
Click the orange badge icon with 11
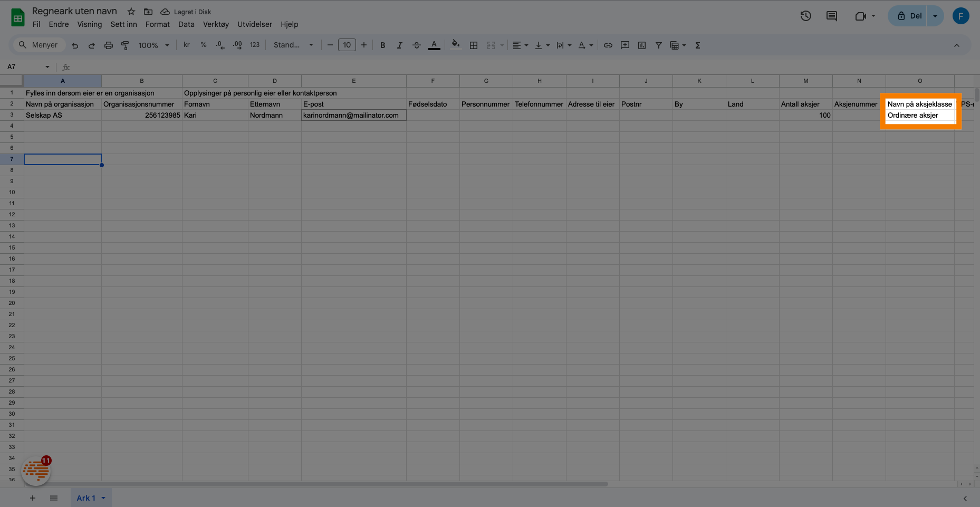click(36, 471)
